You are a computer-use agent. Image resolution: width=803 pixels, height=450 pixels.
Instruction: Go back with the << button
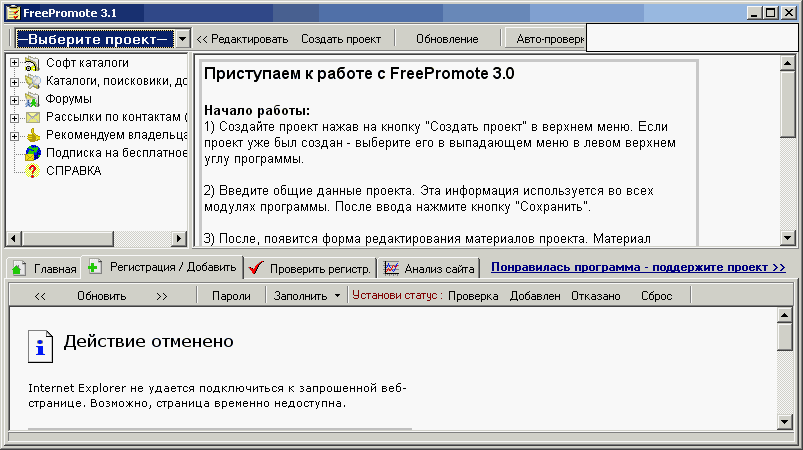[40, 296]
